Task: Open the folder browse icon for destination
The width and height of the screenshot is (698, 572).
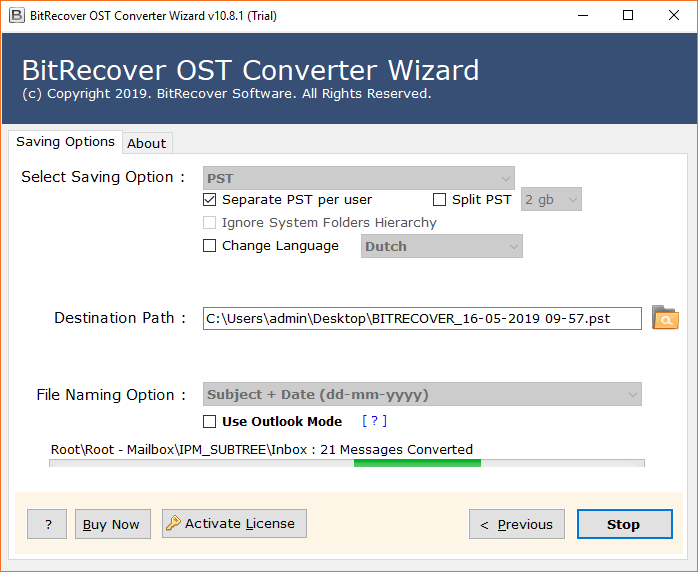Action: pos(665,317)
